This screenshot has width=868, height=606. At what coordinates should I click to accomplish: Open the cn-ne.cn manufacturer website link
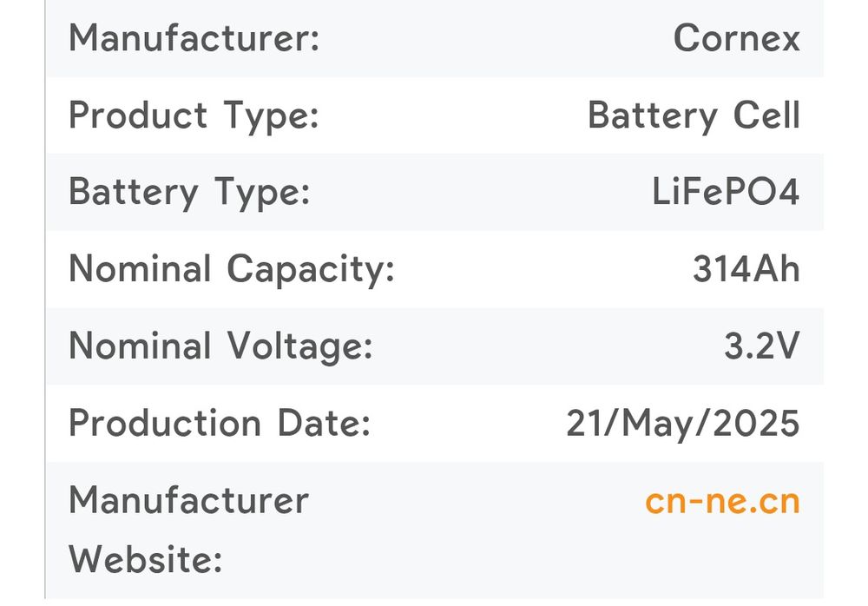pos(721,502)
